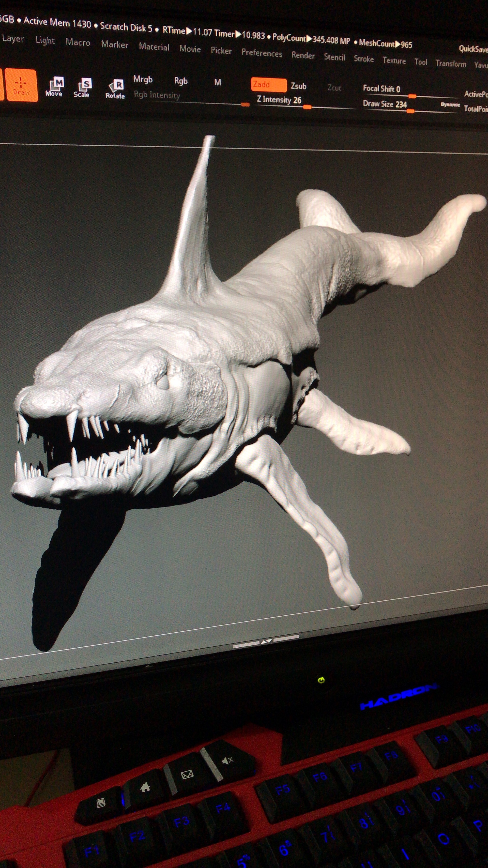Enable the M material mode

pyautogui.click(x=218, y=83)
